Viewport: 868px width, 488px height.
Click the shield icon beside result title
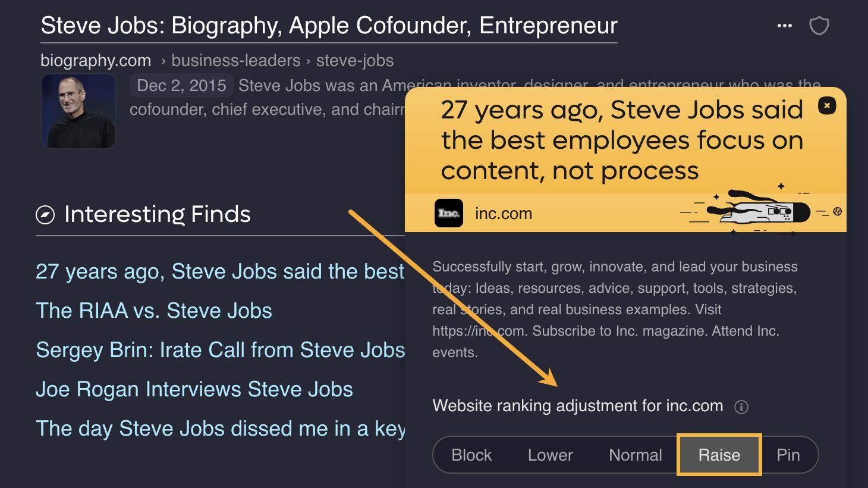click(x=819, y=26)
